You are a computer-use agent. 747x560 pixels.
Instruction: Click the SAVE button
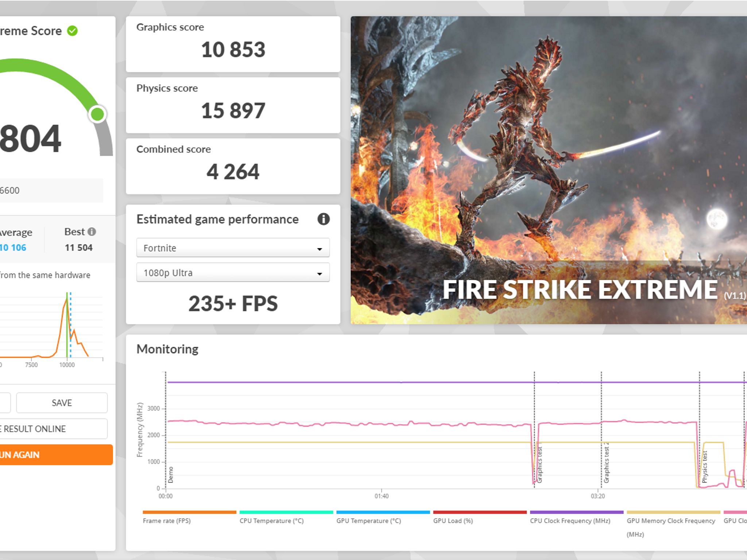click(x=62, y=402)
